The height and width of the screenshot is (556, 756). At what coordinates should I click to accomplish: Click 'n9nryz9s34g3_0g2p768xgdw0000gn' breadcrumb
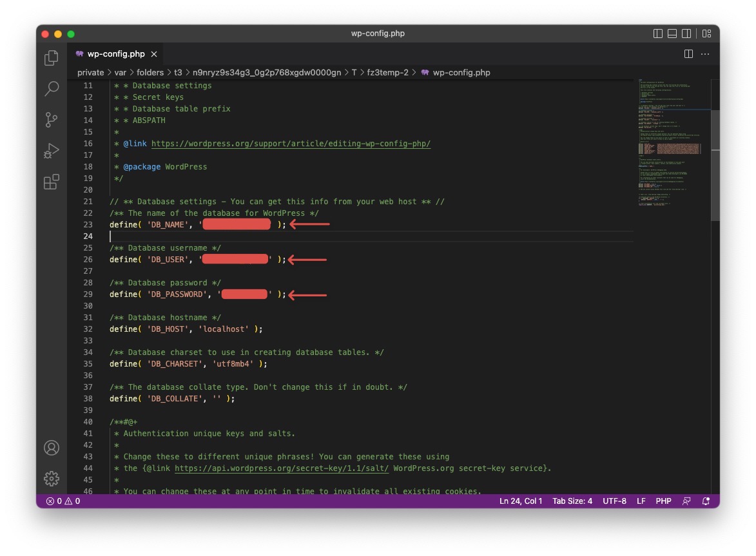(267, 72)
